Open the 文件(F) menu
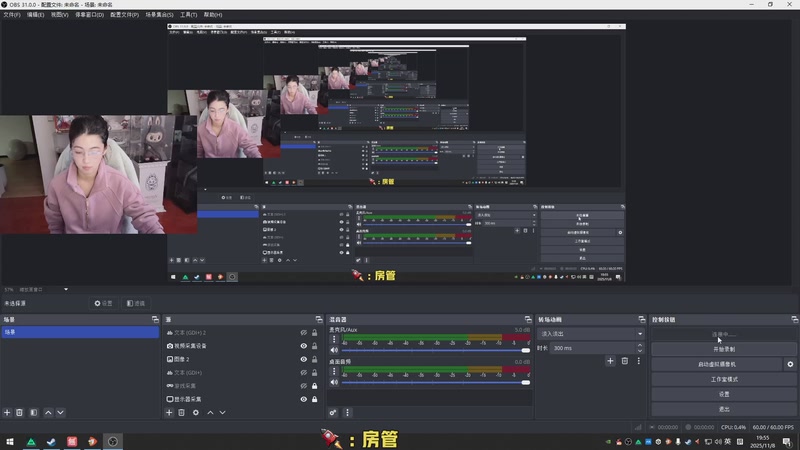Image resolution: width=800 pixels, height=450 pixels. pos(12,15)
